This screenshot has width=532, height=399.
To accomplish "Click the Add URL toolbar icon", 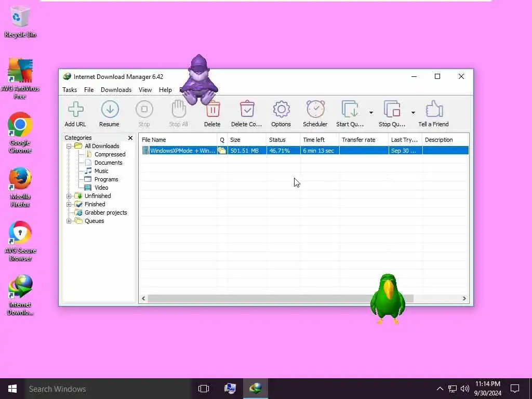I will click(75, 110).
